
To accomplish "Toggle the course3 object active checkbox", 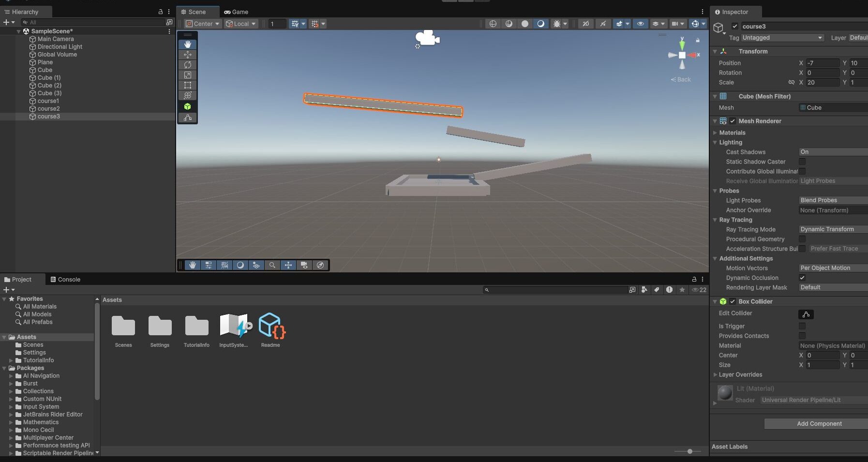I will tap(735, 27).
